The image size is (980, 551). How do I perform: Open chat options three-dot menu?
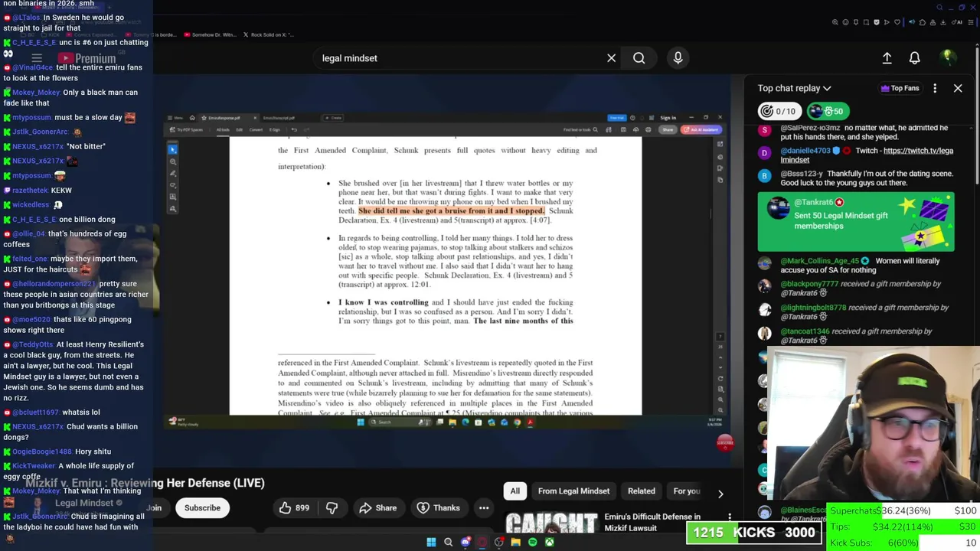point(935,88)
